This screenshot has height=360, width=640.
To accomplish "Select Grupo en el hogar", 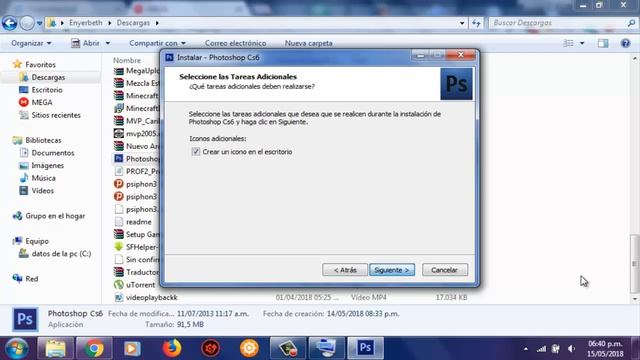I will click(55, 216).
